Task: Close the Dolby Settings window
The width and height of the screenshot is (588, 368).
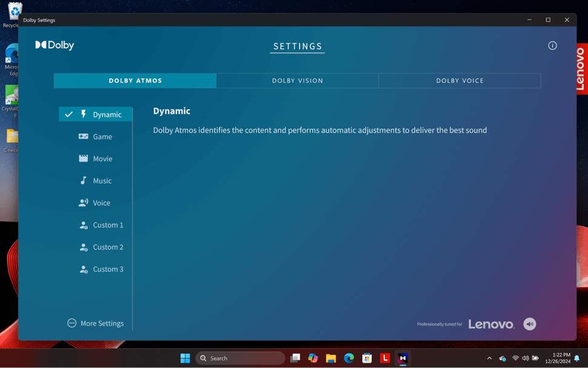Action: pos(567,20)
